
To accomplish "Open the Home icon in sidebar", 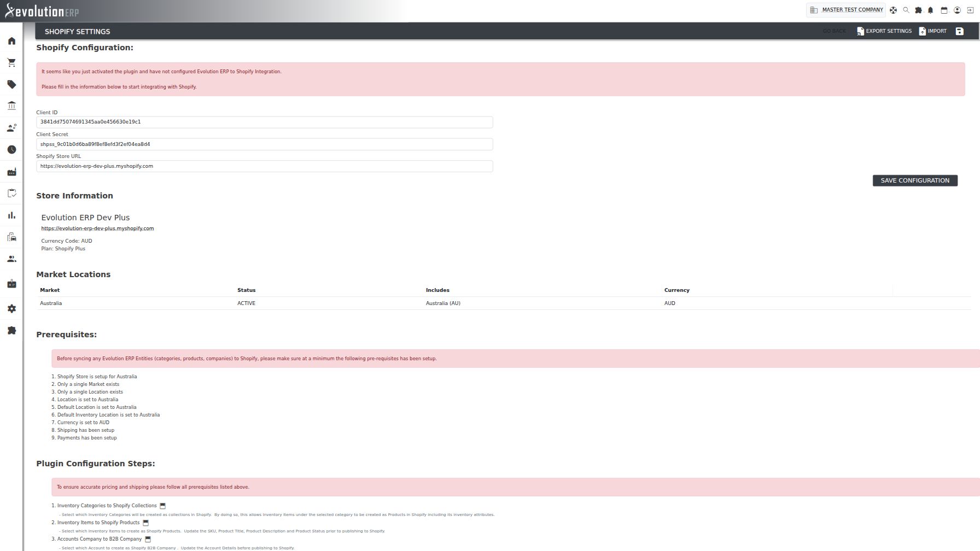I will click(x=11, y=41).
